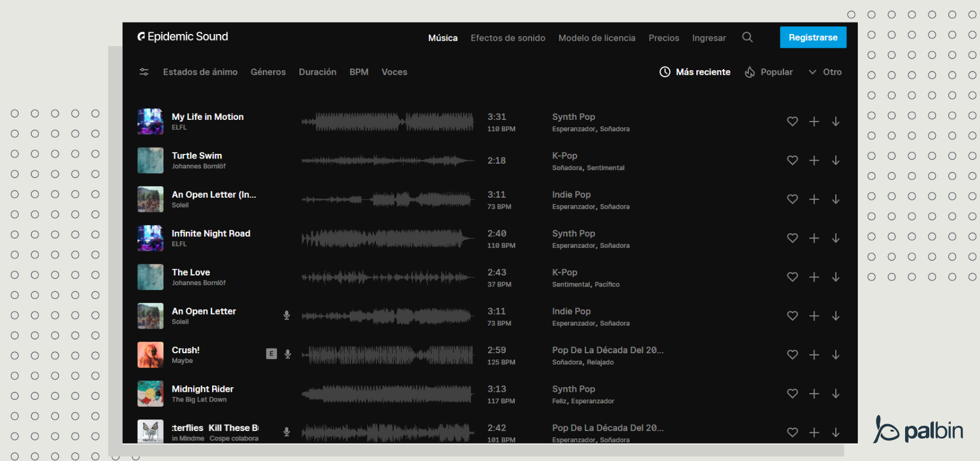The width and height of the screenshot is (980, 461).
Task: Open artist ELFL under My Life in Motion
Action: click(x=179, y=127)
